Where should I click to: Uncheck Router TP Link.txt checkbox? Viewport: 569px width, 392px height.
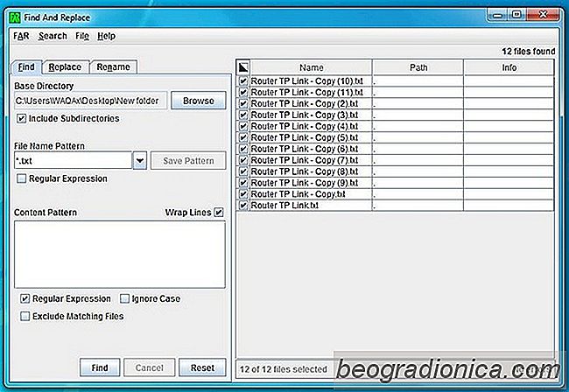[243, 206]
